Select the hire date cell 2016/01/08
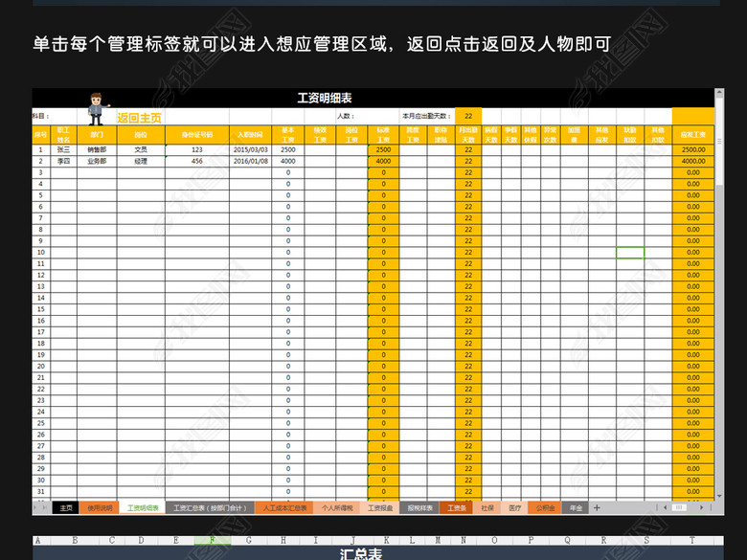Image resolution: width=747 pixels, height=560 pixels. (251, 161)
